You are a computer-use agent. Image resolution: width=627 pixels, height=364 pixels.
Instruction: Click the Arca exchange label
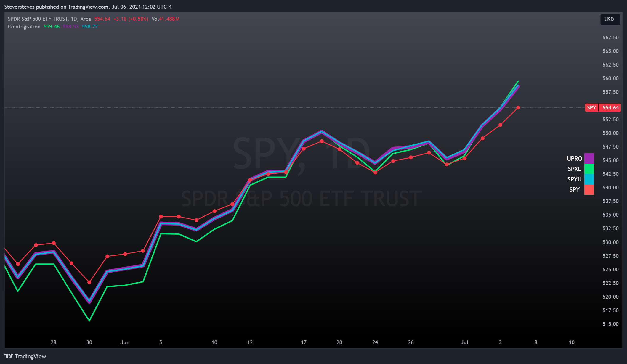coord(86,19)
